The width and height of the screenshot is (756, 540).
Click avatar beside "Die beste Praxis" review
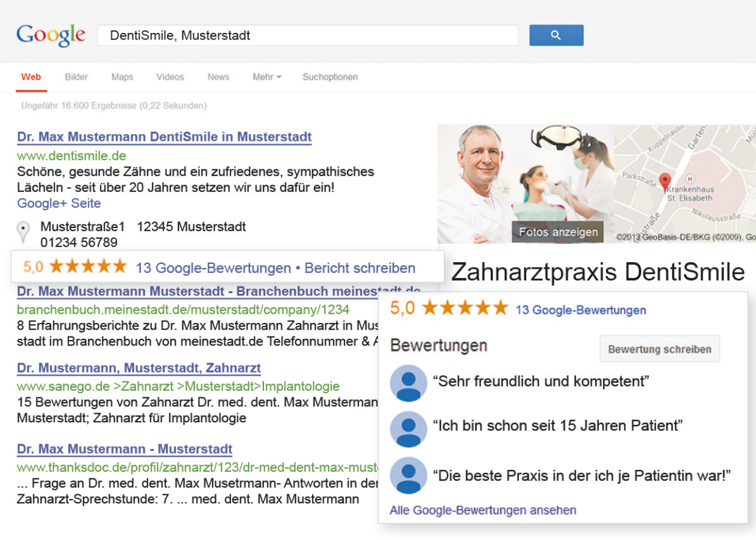pos(408,475)
